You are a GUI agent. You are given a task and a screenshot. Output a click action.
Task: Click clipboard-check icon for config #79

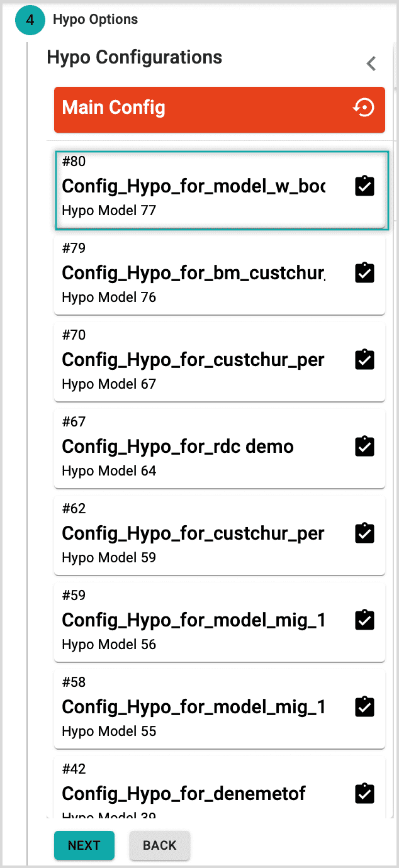[x=365, y=272]
